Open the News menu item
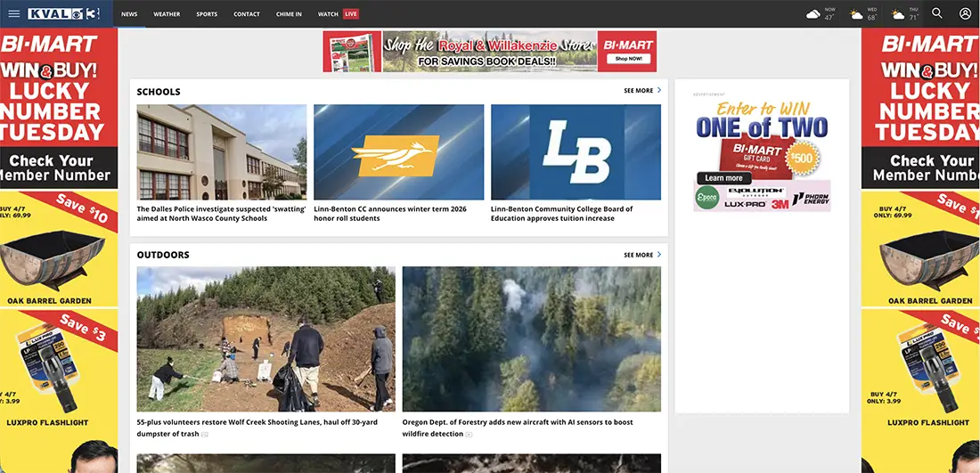980x473 pixels. [x=129, y=13]
